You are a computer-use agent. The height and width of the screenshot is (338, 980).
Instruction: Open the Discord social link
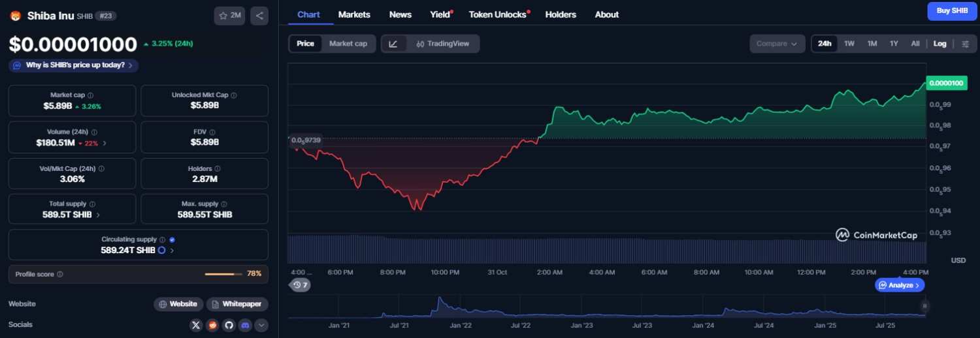click(245, 324)
